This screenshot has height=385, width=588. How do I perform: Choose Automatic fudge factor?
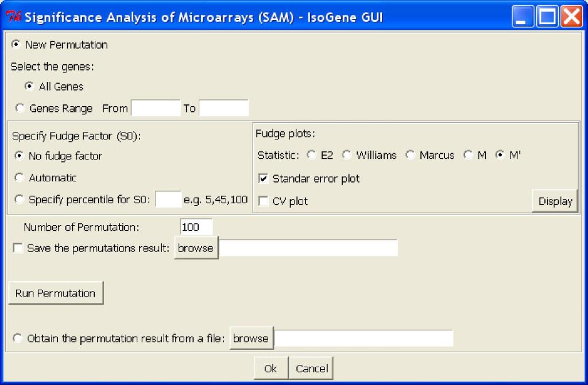(20, 178)
